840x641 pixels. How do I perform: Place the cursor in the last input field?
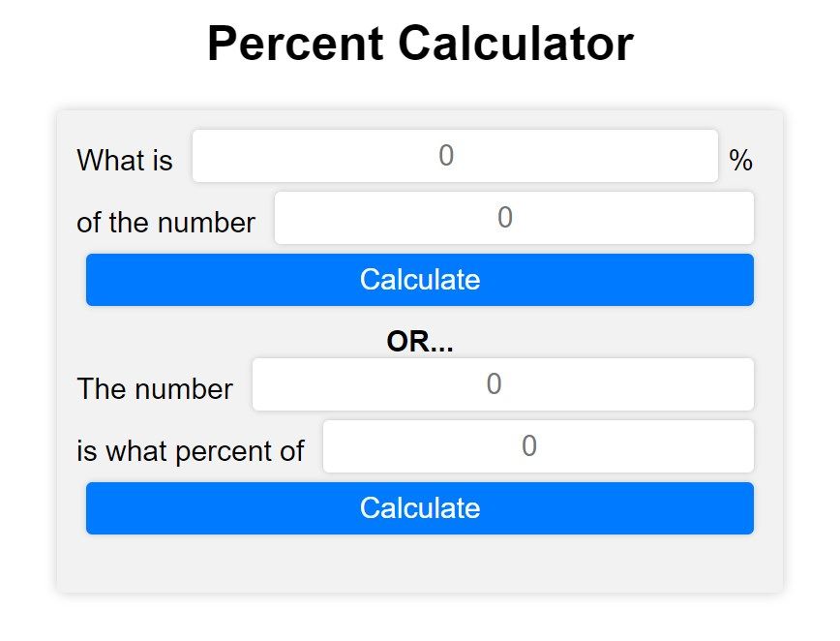[538, 446]
